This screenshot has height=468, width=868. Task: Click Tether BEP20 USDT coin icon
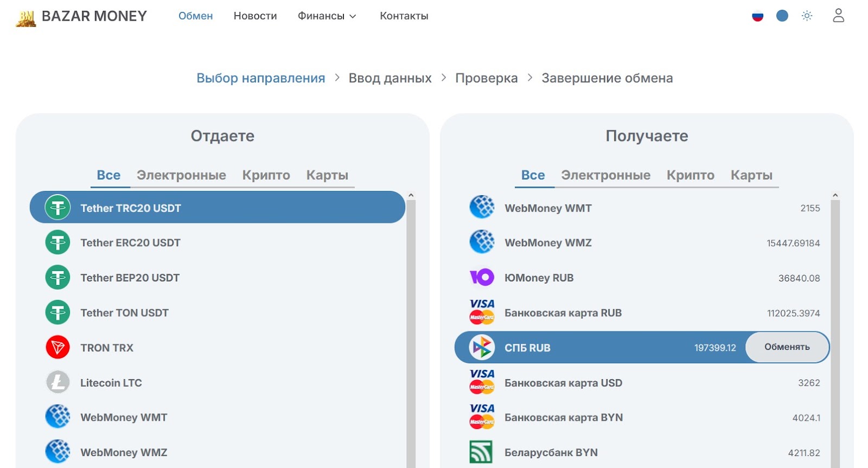(x=58, y=278)
